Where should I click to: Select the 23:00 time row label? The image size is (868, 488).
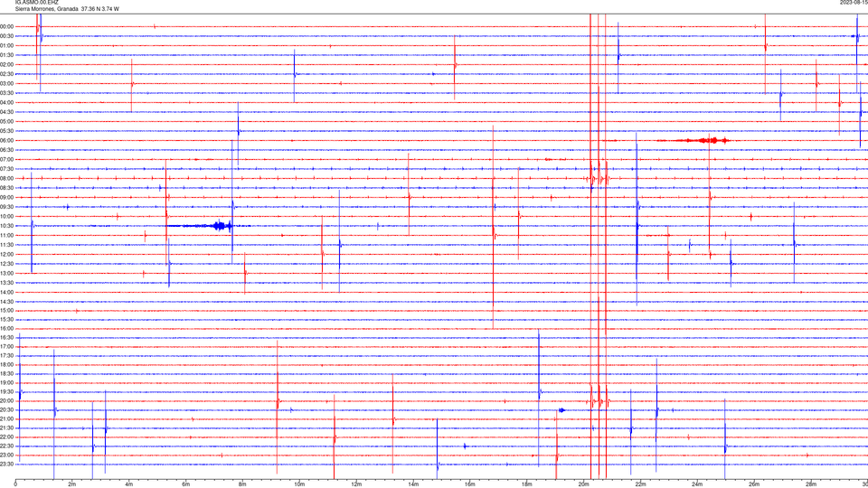tap(6, 455)
